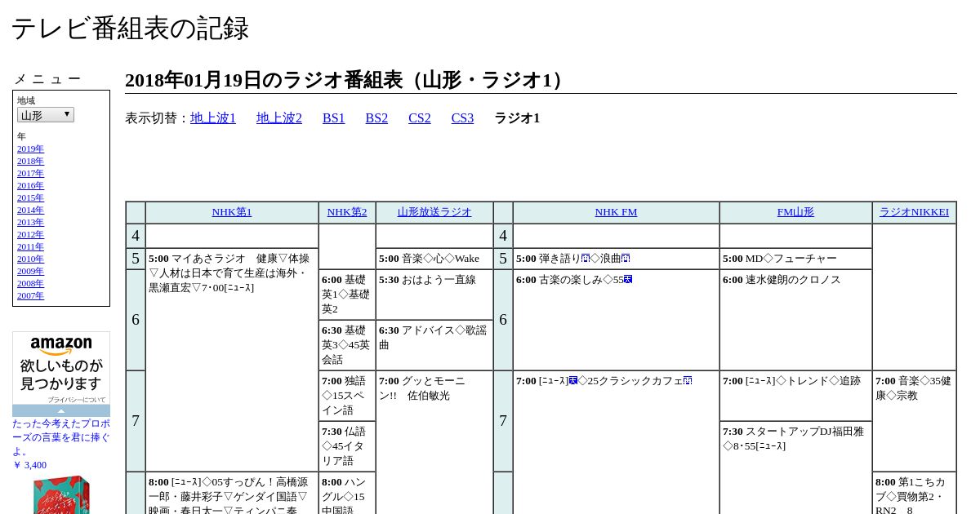Open the 2015年 archive link
980x514 pixels.
point(30,197)
